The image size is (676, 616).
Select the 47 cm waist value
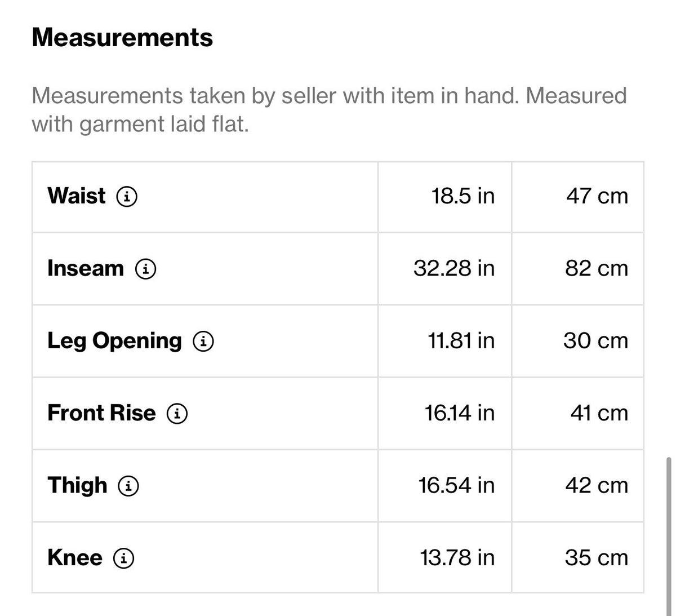click(597, 196)
